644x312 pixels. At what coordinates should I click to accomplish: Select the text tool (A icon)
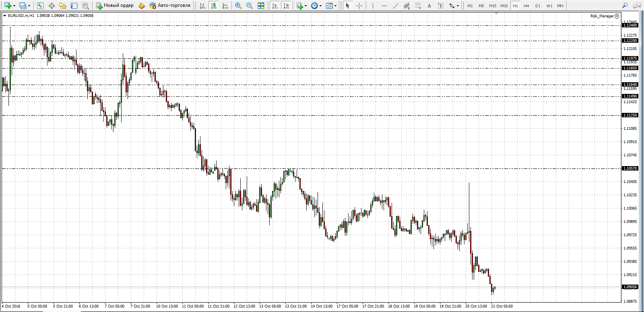coord(429,6)
